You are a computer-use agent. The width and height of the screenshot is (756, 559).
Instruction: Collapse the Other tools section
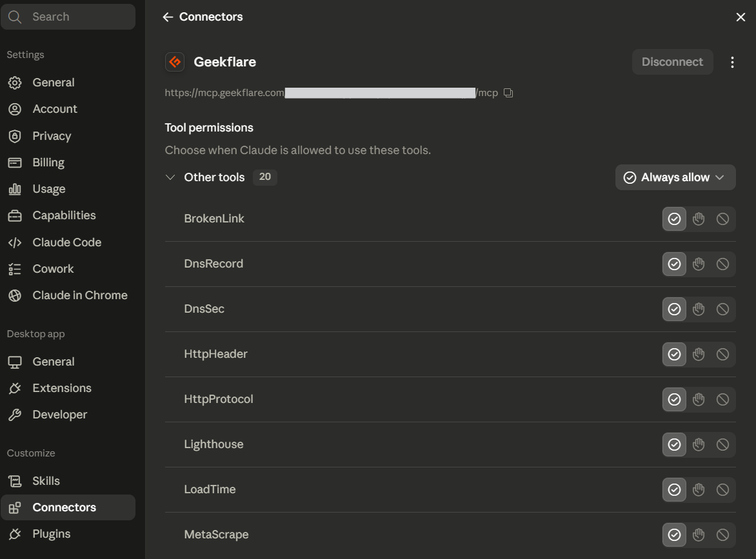coord(170,177)
